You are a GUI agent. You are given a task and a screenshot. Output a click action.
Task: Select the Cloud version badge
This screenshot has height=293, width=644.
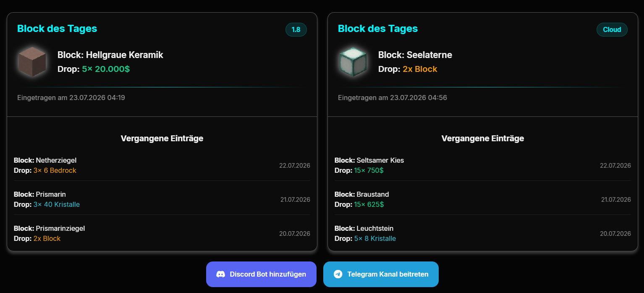(612, 29)
